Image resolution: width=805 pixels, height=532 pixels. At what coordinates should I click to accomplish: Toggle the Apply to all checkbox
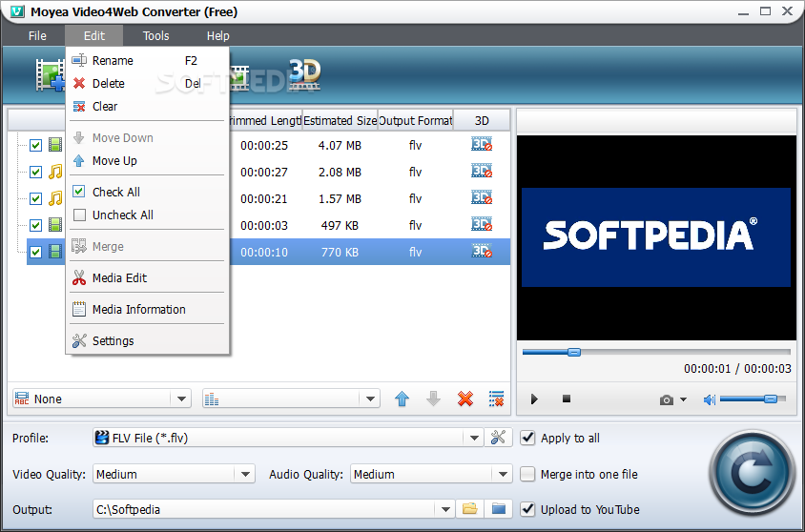[x=527, y=438]
